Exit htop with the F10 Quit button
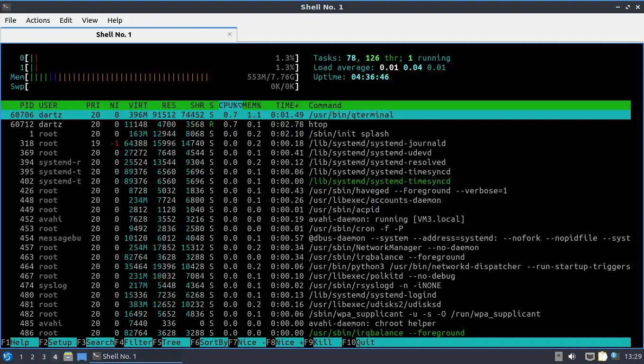This screenshot has width=644, height=364. coord(358,342)
